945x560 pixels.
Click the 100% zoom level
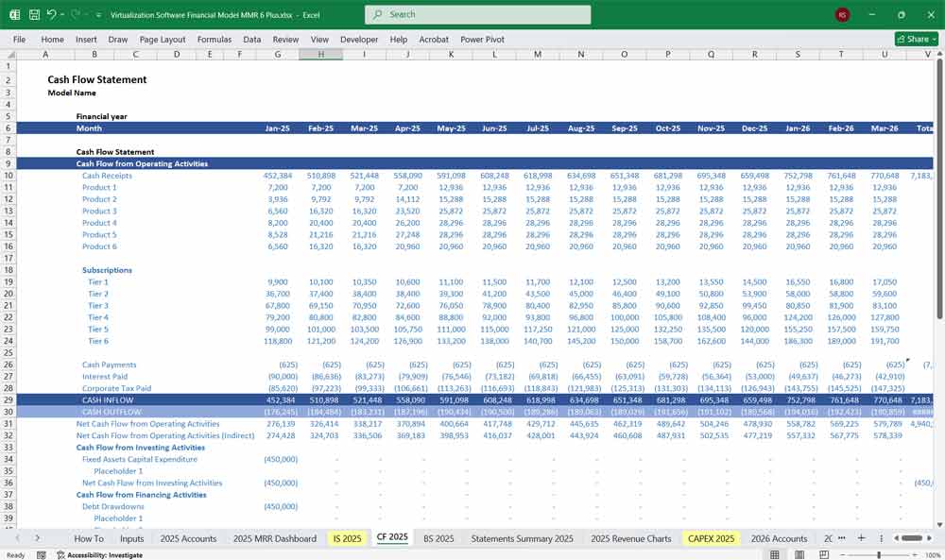click(x=933, y=554)
